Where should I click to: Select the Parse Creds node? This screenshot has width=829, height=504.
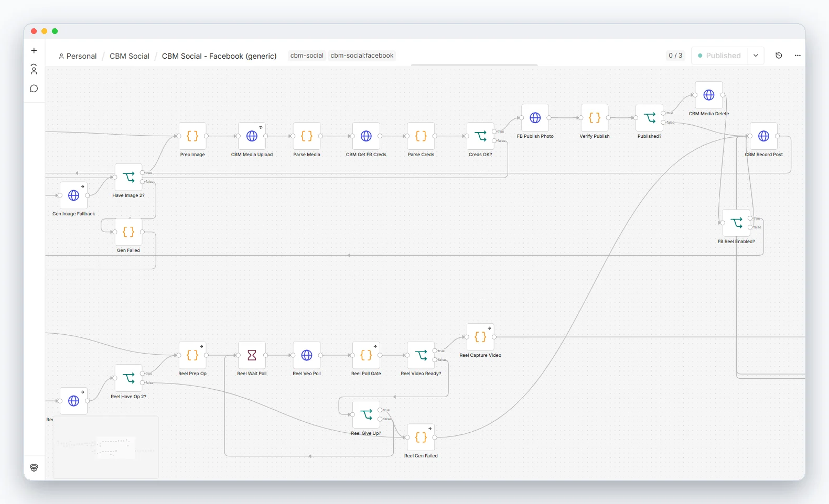(x=421, y=136)
